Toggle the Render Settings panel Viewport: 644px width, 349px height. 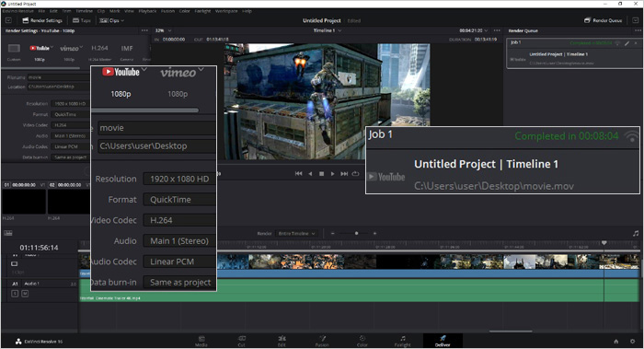[x=42, y=20]
